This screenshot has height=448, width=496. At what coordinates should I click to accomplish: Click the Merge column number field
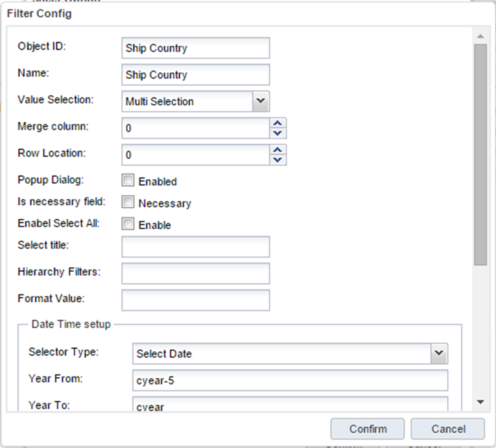[x=195, y=128]
